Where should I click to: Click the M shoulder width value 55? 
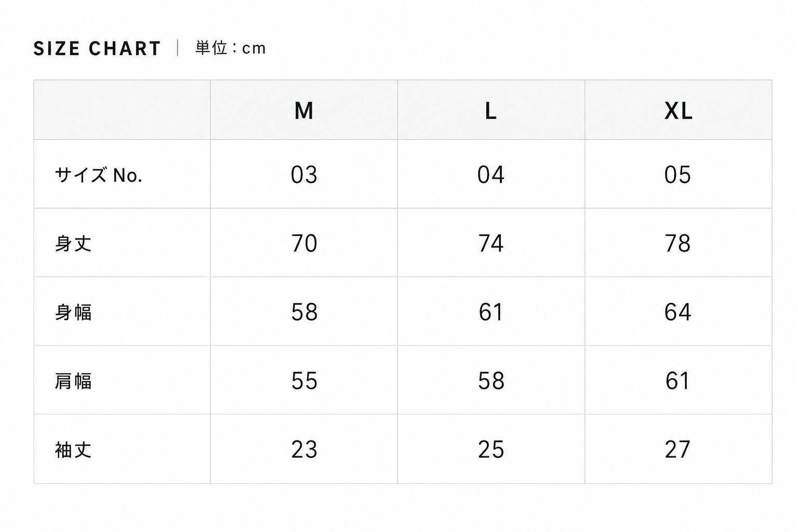coord(304,381)
